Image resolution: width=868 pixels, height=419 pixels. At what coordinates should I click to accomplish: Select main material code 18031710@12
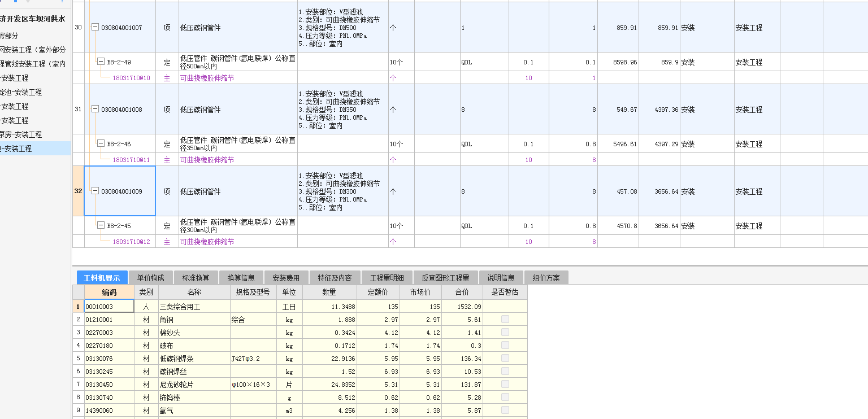point(132,242)
